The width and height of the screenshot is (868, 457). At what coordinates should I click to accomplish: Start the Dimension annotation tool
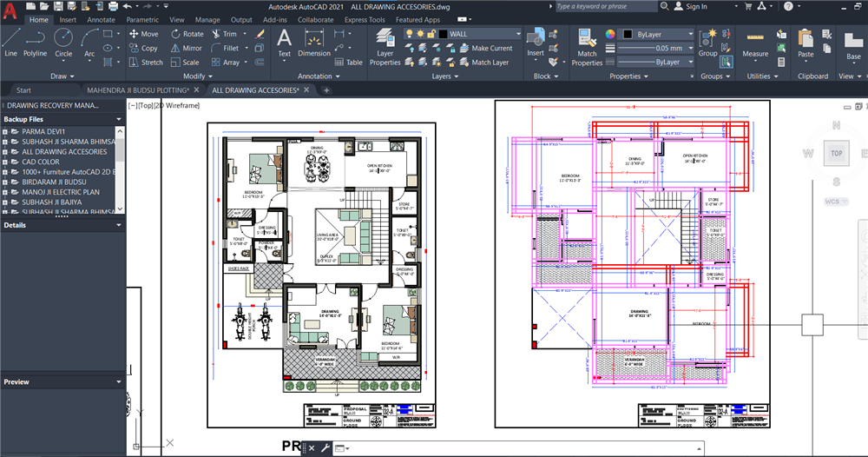(314, 42)
